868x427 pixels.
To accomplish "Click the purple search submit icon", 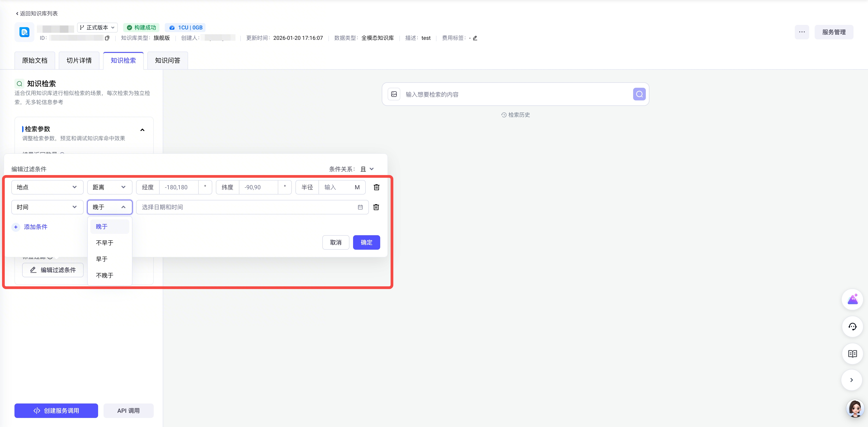I will pyautogui.click(x=639, y=94).
